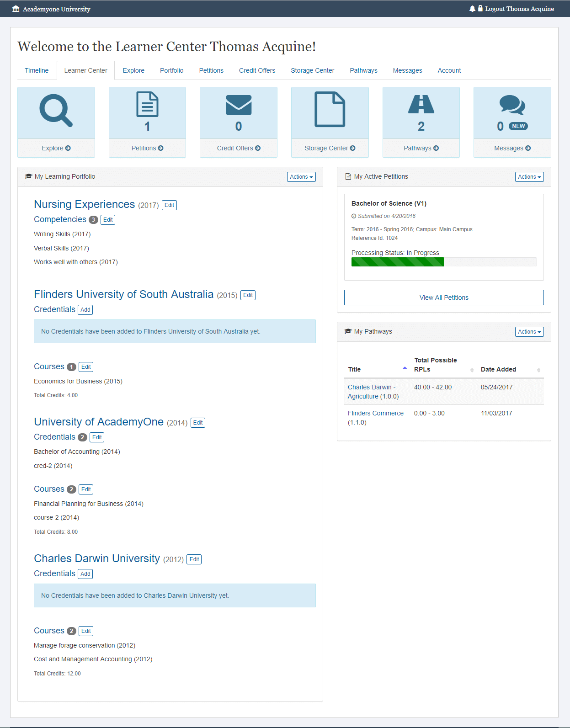The height and width of the screenshot is (728, 570).
Task: Click the Petitions tile footer link
Action: click(x=147, y=148)
